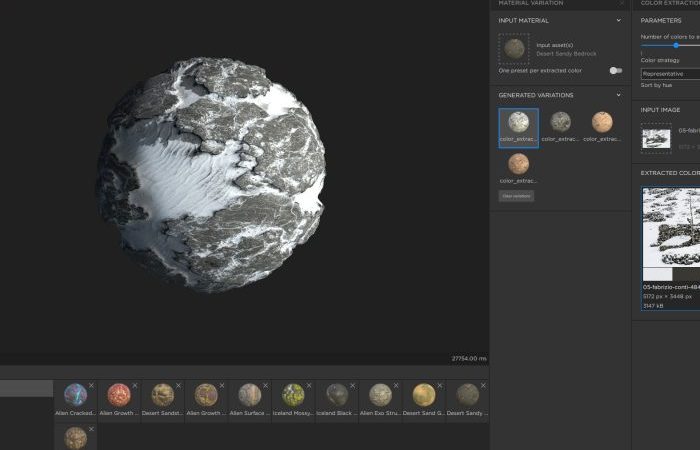Select the Desert Sand G material thumbnail
The image size is (700, 450).
pos(424,395)
